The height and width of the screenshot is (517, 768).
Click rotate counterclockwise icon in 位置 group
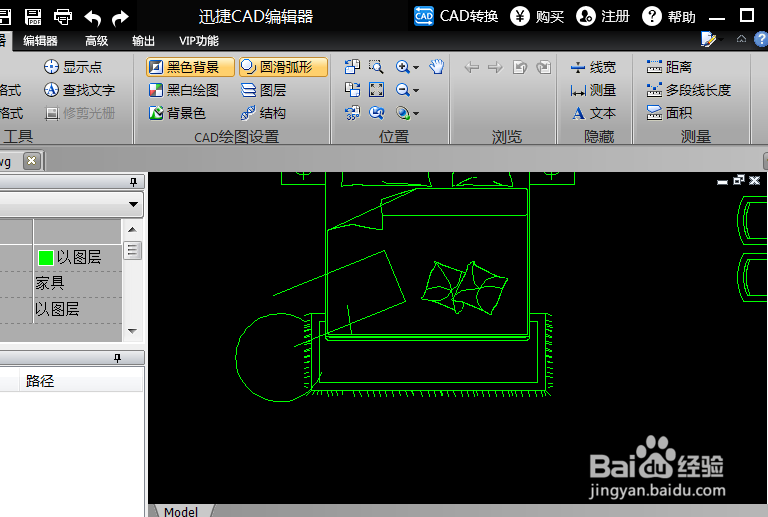[352, 66]
